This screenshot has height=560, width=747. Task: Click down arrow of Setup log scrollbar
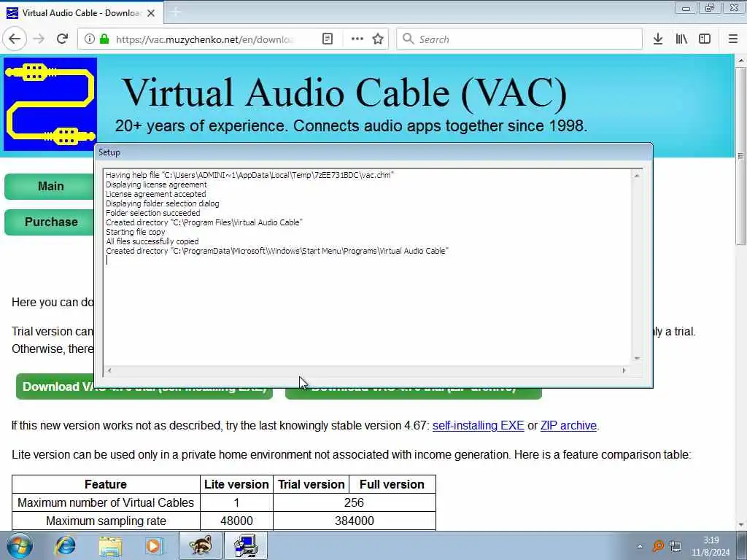pyautogui.click(x=637, y=359)
